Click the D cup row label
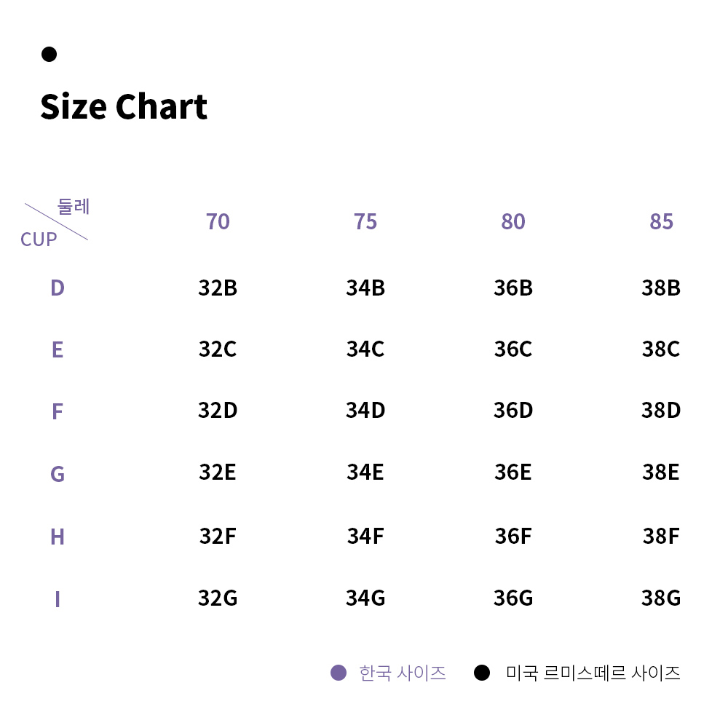 click(58, 288)
